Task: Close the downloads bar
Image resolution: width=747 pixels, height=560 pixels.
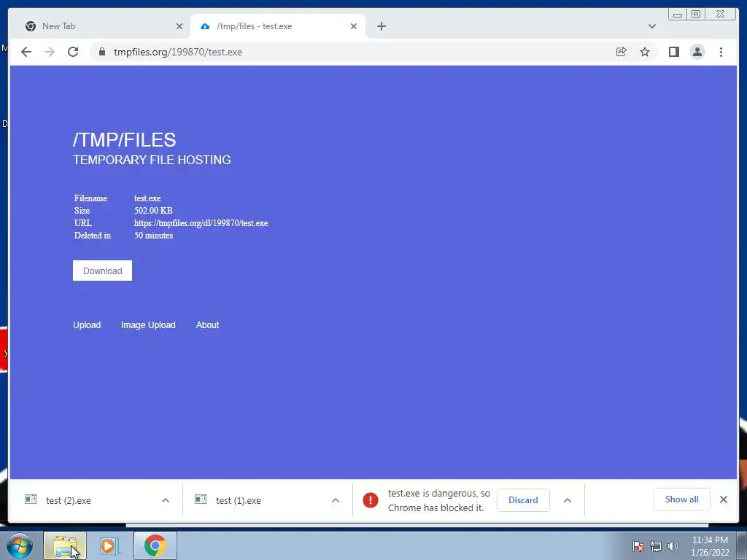Action: click(x=724, y=499)
